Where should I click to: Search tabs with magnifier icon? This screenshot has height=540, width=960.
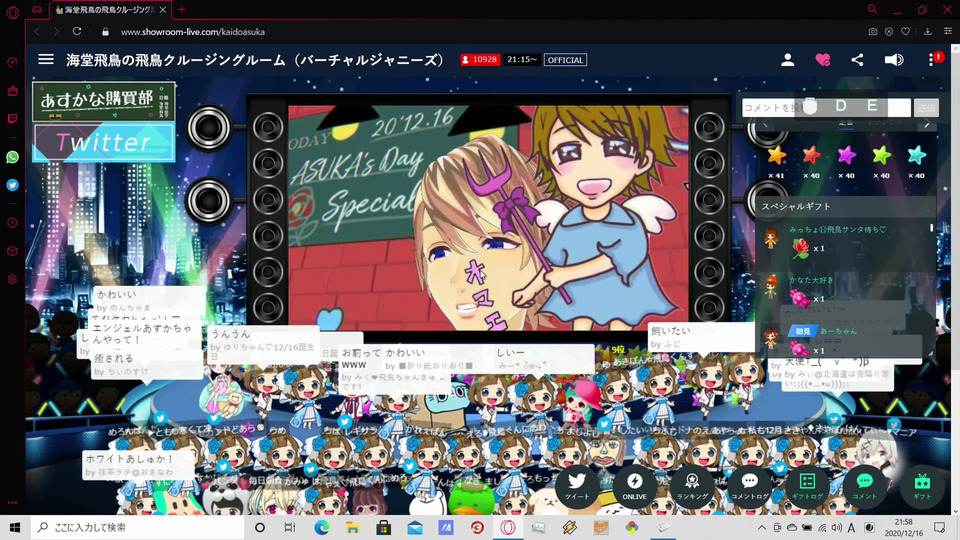click(x=872, y=9)
